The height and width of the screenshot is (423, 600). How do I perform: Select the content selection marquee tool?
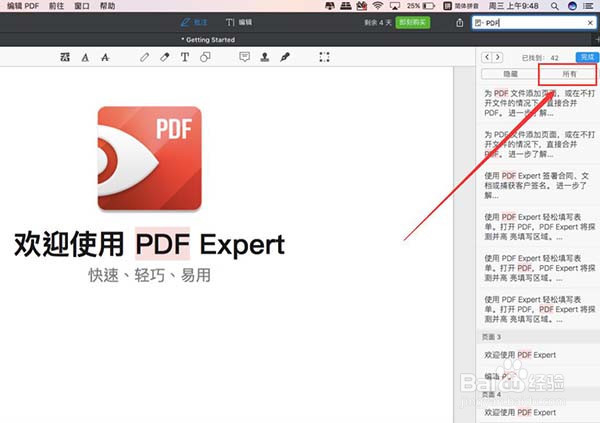pyautogui.click(x=324, y=57)
